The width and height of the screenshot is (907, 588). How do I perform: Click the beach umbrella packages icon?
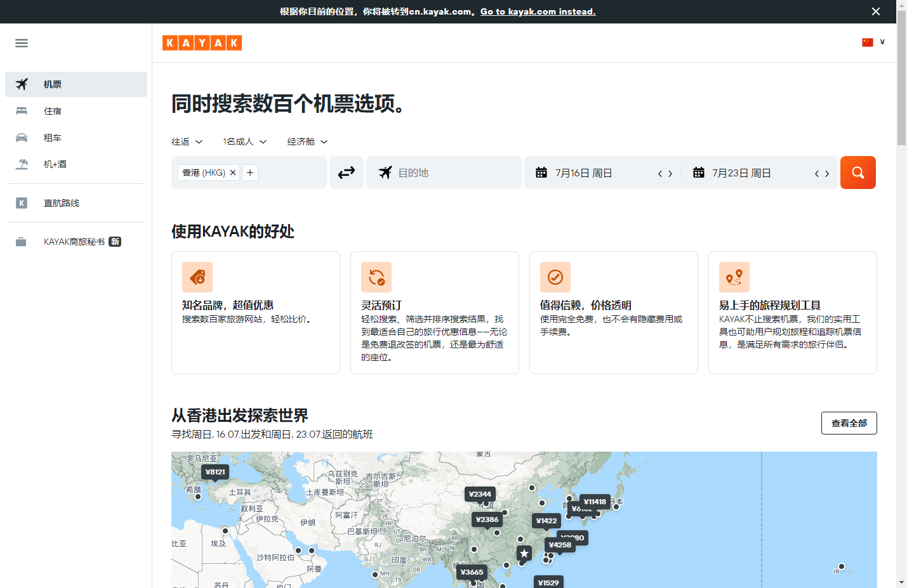pos(22,164)
